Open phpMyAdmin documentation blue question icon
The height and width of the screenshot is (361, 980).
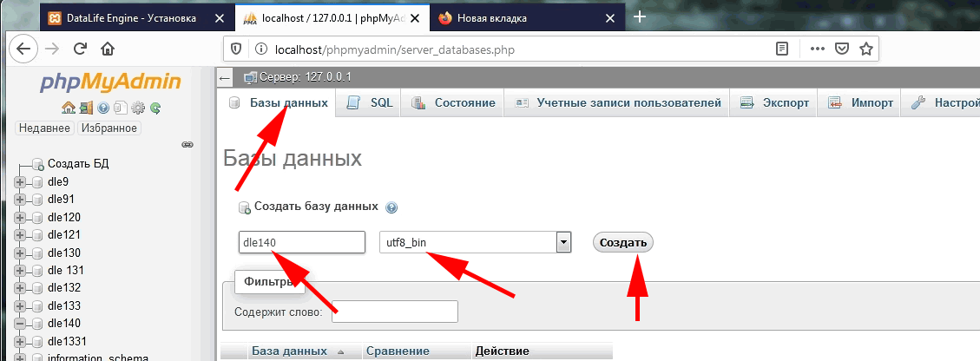tap(103, 108)
